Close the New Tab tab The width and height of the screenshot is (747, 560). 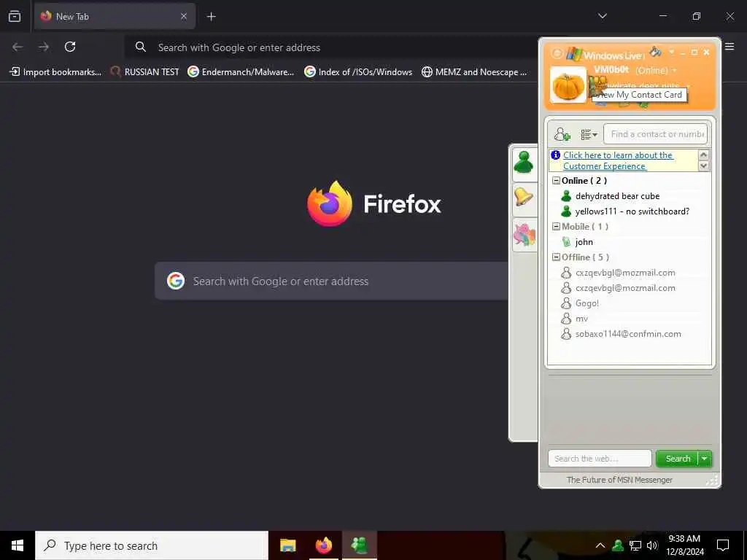(x=184, y=17)
